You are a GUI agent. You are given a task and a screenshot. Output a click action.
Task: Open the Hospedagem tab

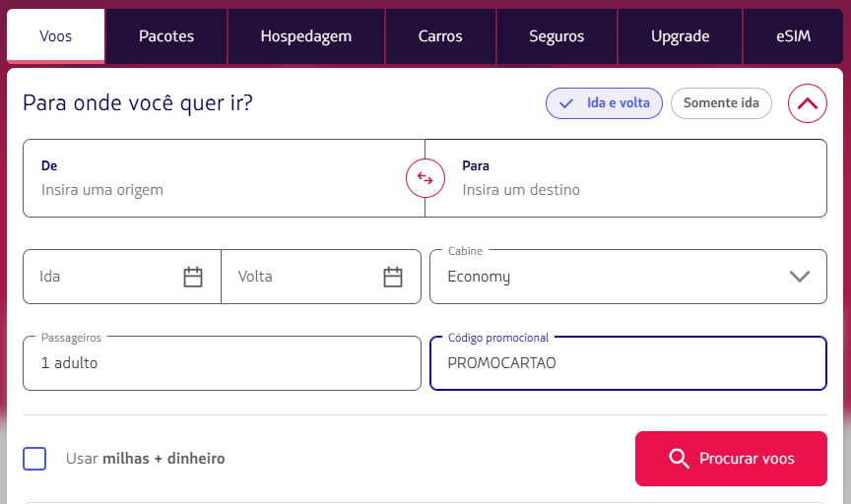click(x=306, y=36)
